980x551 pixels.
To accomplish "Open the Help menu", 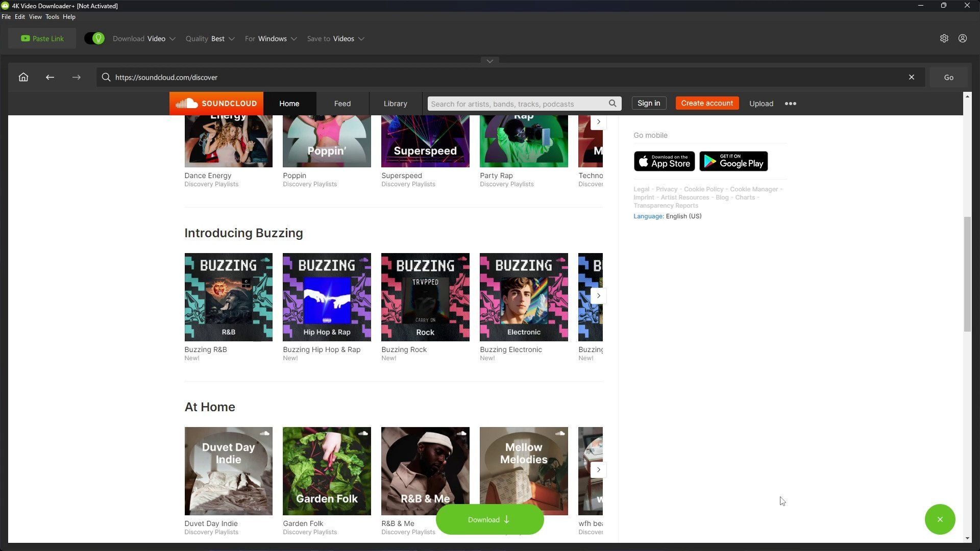I will click(x=69, y=17).
